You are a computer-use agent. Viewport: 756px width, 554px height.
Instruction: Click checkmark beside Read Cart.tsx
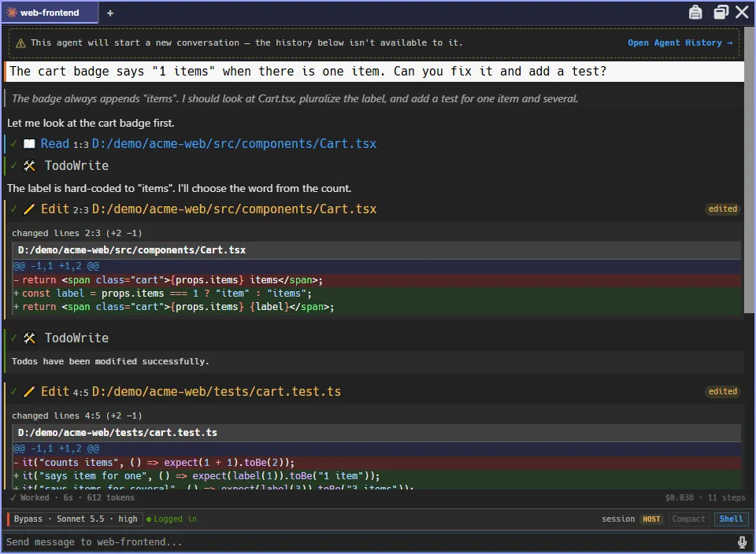click(x=14, y=143)
